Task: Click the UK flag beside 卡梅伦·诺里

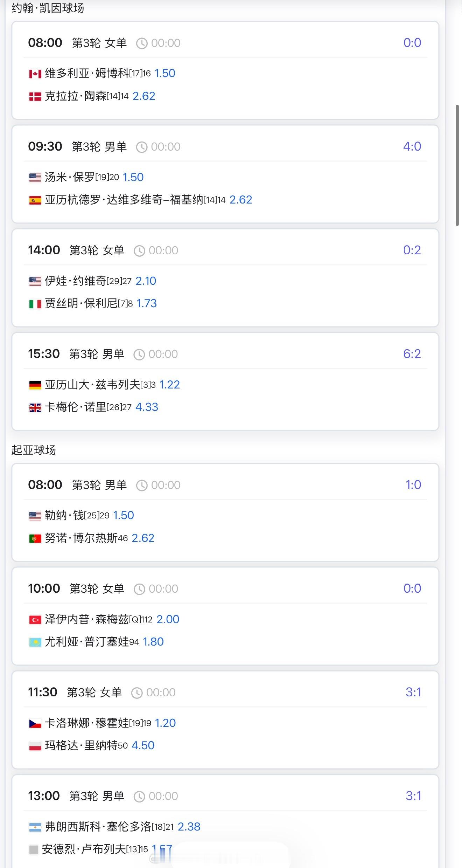Action: point(35,408)
